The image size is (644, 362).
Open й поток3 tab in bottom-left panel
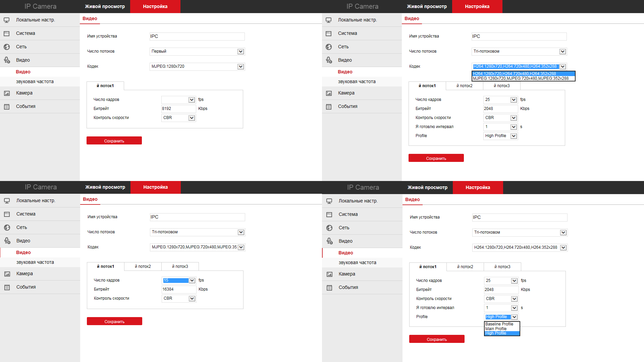point(180,266)
